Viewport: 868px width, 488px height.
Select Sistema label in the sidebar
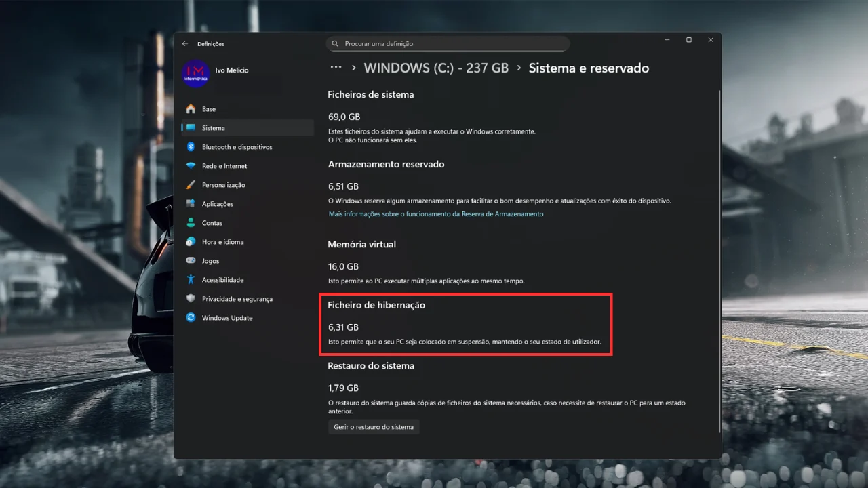pos(214,128)
